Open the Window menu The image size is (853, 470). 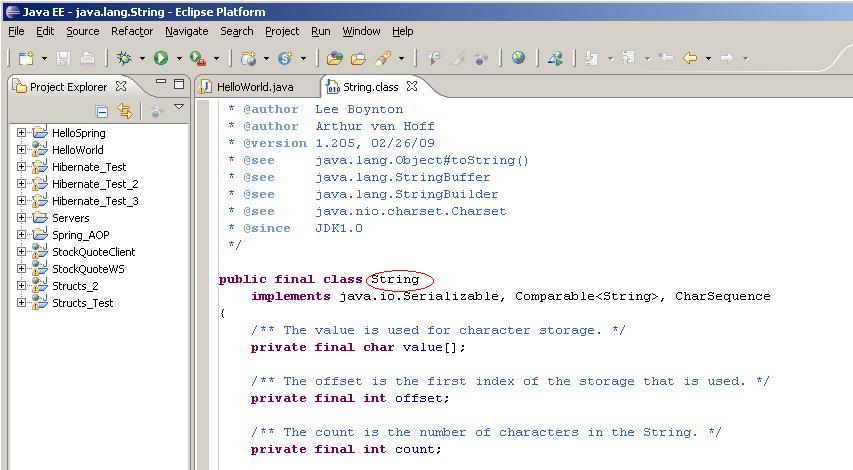(361, 31)
